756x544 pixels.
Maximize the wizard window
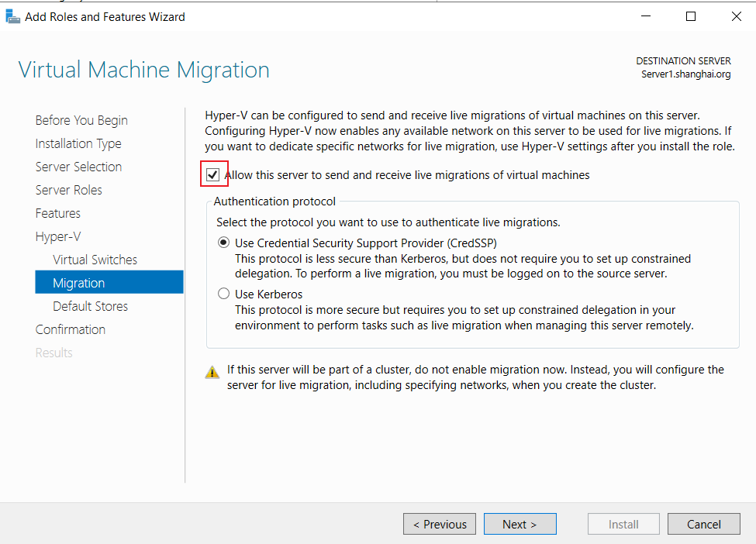pos(691,17)
